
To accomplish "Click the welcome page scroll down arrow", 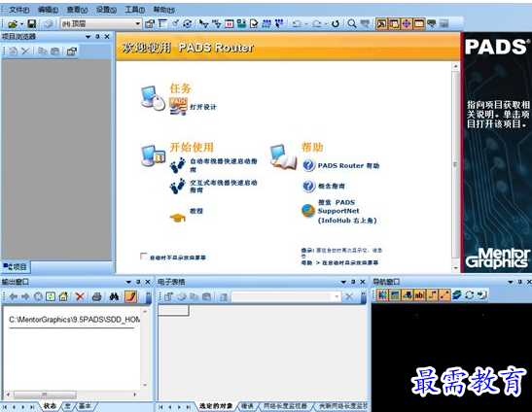I will tap(456, 268).
